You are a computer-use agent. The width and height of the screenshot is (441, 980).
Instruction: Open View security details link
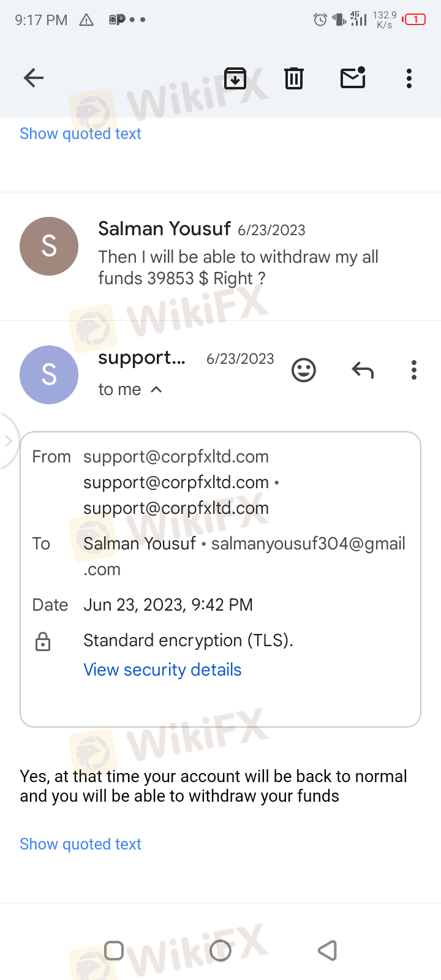pyautogui.click(x=162, y=669)
